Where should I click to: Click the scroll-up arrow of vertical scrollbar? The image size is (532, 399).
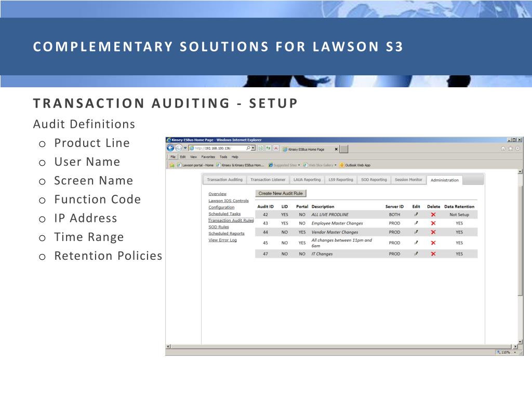520,172
